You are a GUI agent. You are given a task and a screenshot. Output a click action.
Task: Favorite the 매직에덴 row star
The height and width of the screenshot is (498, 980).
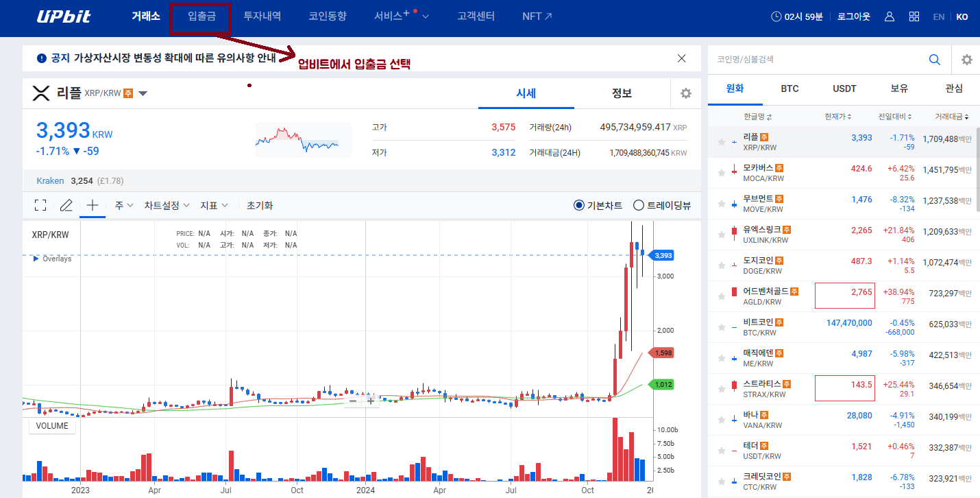click(721, 358)
